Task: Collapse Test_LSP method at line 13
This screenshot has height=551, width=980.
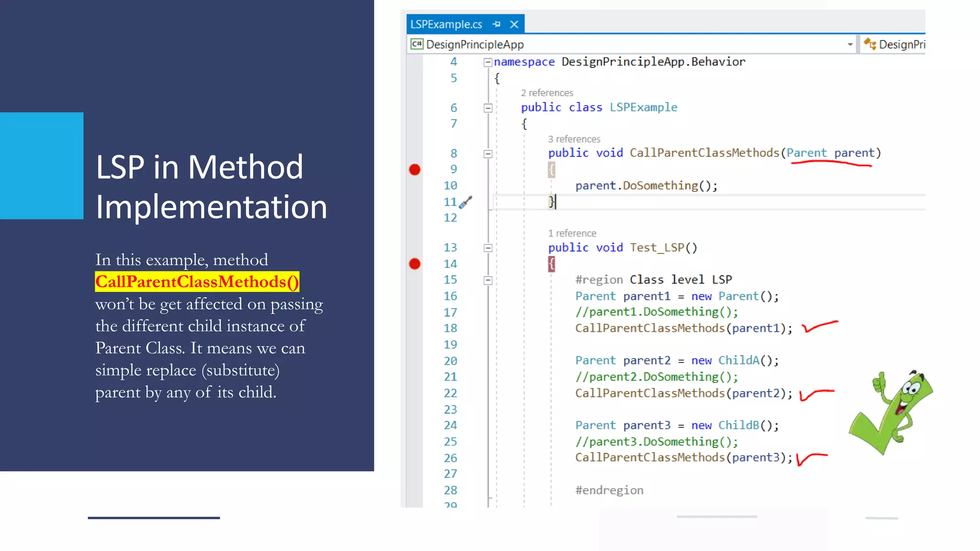Action: point(488,248)
